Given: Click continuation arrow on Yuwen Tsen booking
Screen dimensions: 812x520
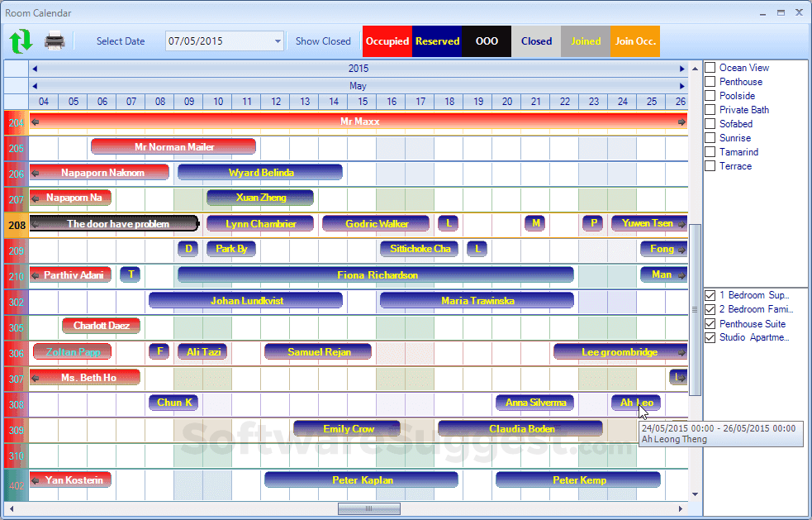Looking at the screenshot, I should pos(681,224).
